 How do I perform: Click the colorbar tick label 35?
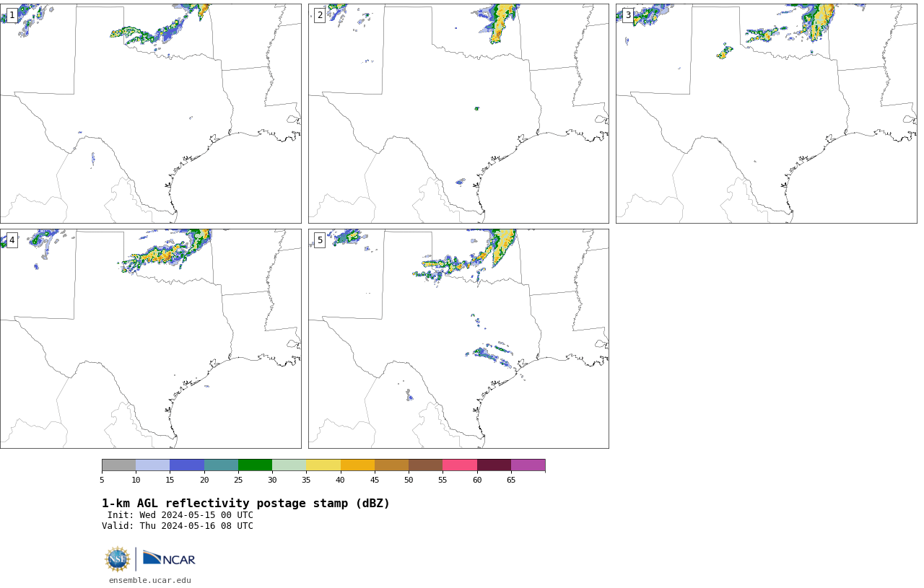pyautogui.click(x=306, y=480)
